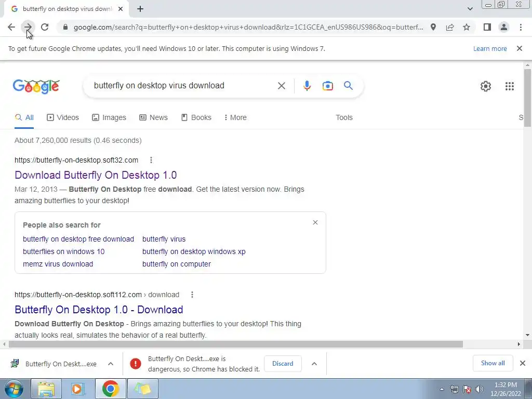Dismiss the Chrome update notice bar
The width and height of the screenshot is (532, 399).
click(x=519, y=48)
